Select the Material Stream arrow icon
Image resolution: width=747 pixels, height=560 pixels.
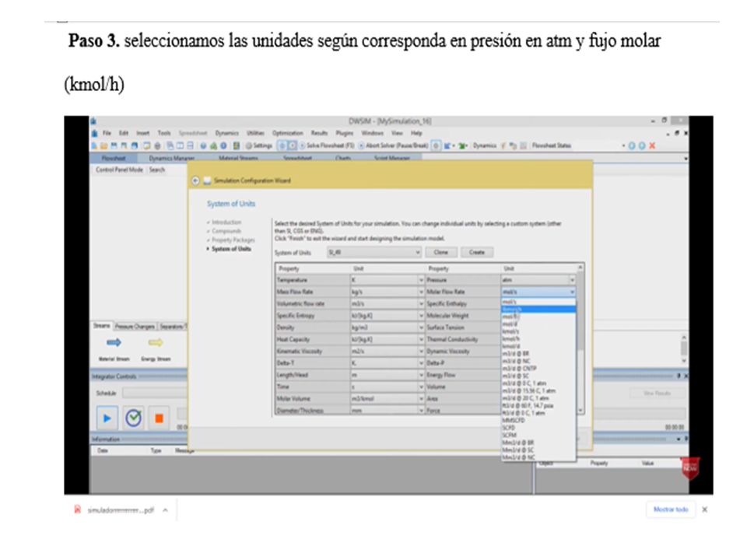[x=114, y=342]
